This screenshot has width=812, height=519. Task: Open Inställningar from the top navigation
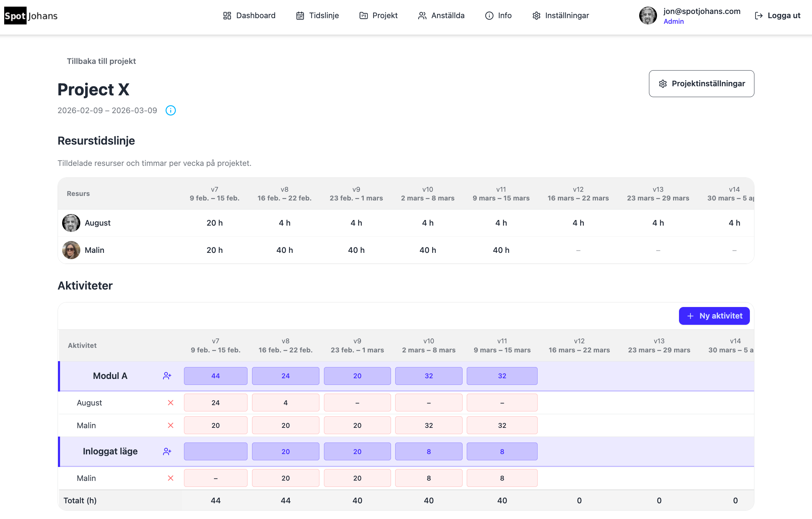[x=560, y=16]
